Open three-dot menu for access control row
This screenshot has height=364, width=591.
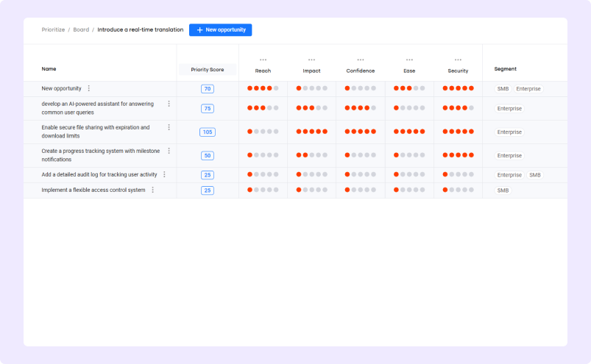point(152,190)
